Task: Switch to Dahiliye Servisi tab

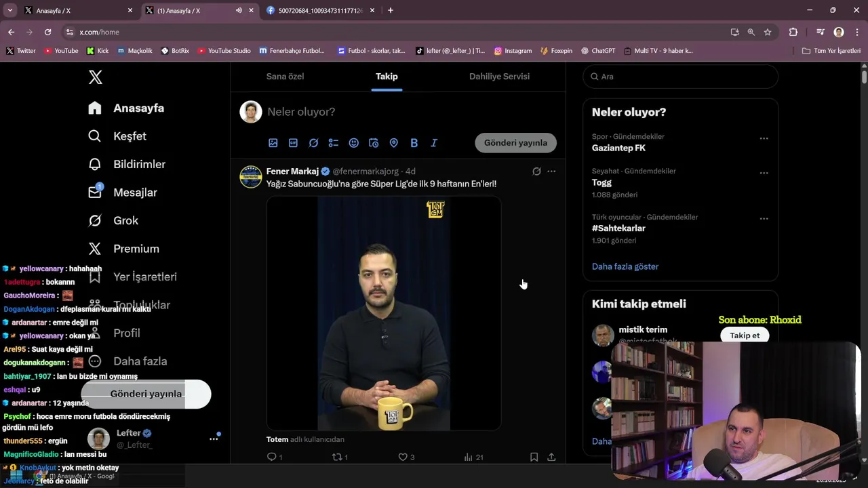Action: click(x=499, y=77)
